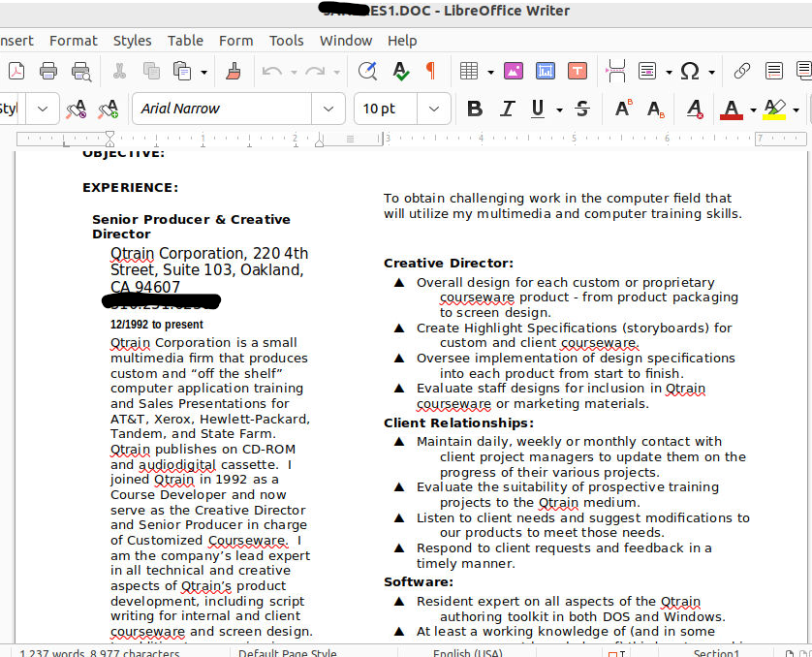Open the Styles menu
Viewport: 812px width, 657px height.
[x=132, y=41]
